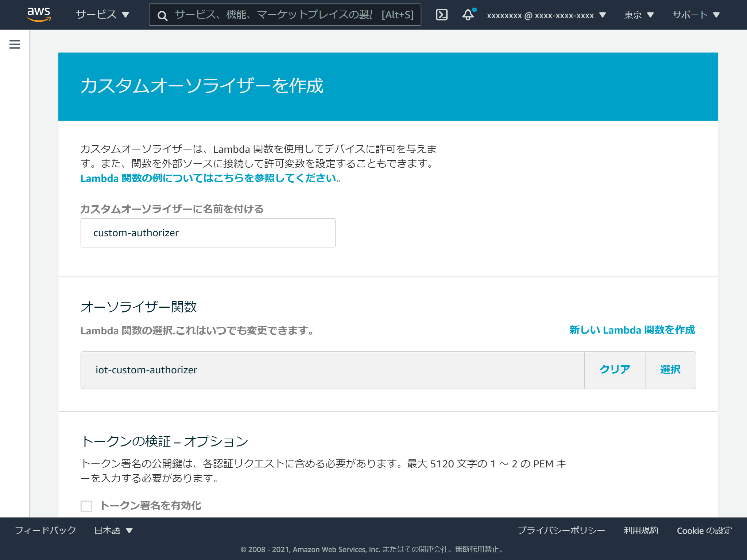Click the 選択 button

click(x=670, y=369)
